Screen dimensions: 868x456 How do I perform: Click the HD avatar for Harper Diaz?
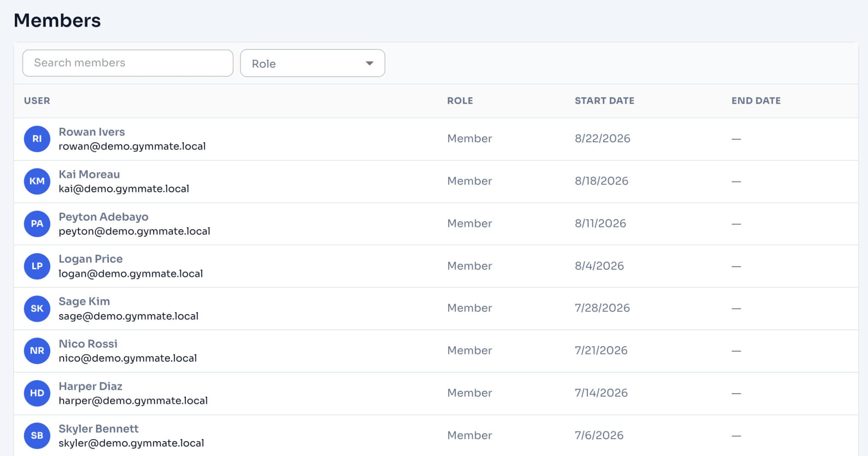point(37,393)
